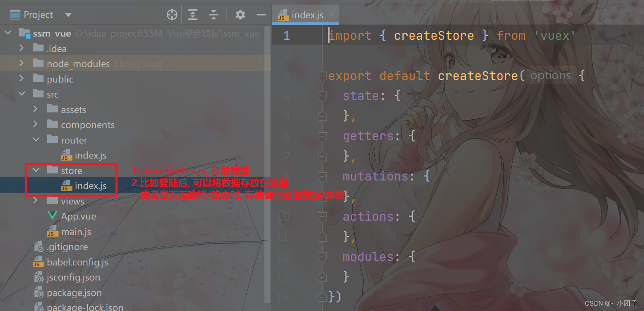Select the src folder icon
The width and height of the screenshot is (644, 311).
click(38, 94)
